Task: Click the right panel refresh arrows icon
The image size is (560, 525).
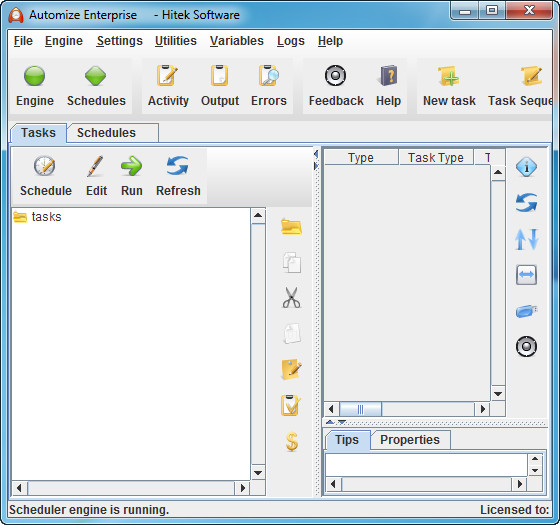Action: click(526, 202)
